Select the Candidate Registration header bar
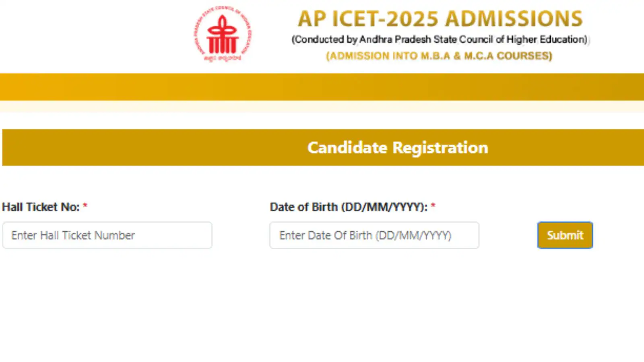Image resolution: width=644 pixels, height=362 pixels. [323, 147]
